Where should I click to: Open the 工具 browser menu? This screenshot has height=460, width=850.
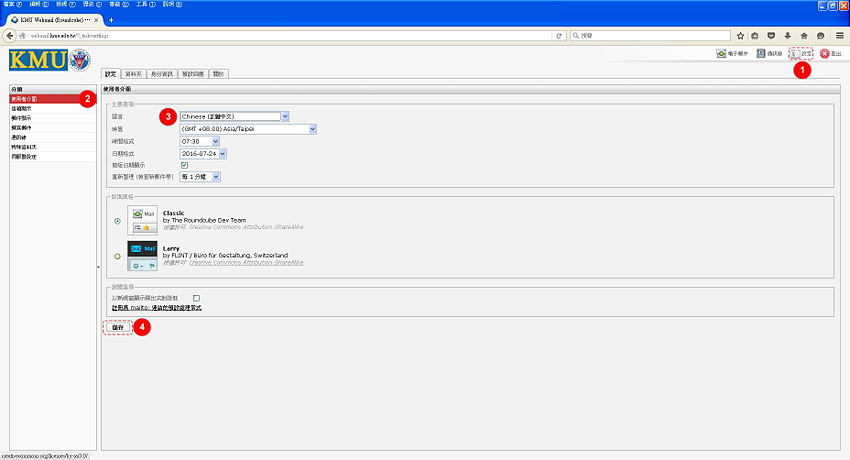point(145,4)
